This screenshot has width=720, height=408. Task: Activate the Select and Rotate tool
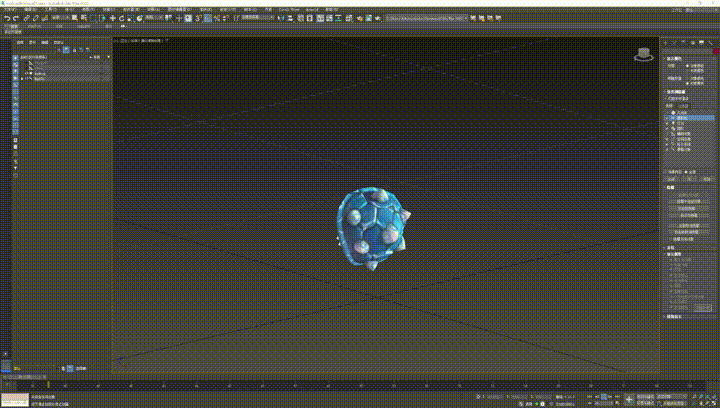point(121,18)
